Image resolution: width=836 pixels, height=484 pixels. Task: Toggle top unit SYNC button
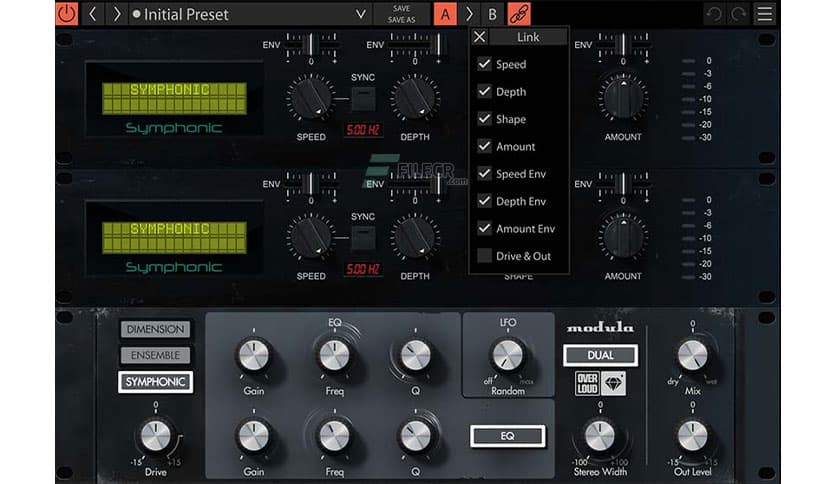tap(363, 99)
